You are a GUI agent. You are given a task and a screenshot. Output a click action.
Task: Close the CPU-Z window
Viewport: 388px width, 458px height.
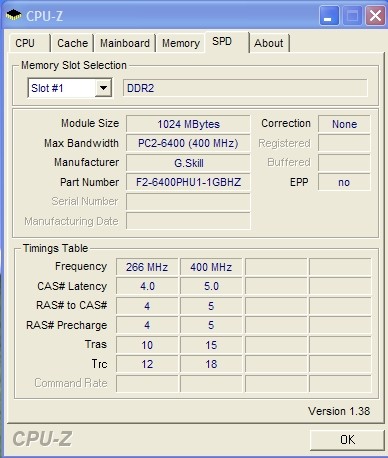[x=375, y=15]
